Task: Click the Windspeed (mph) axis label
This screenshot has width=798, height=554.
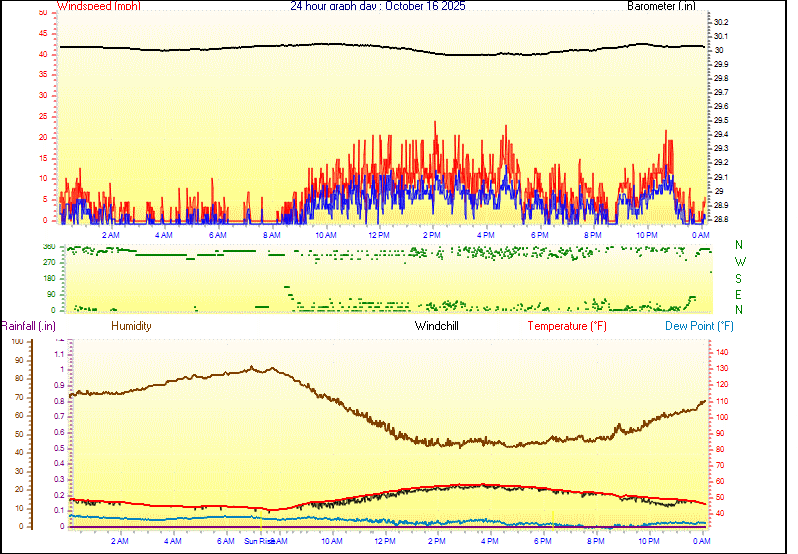Action: coord(99,6)
